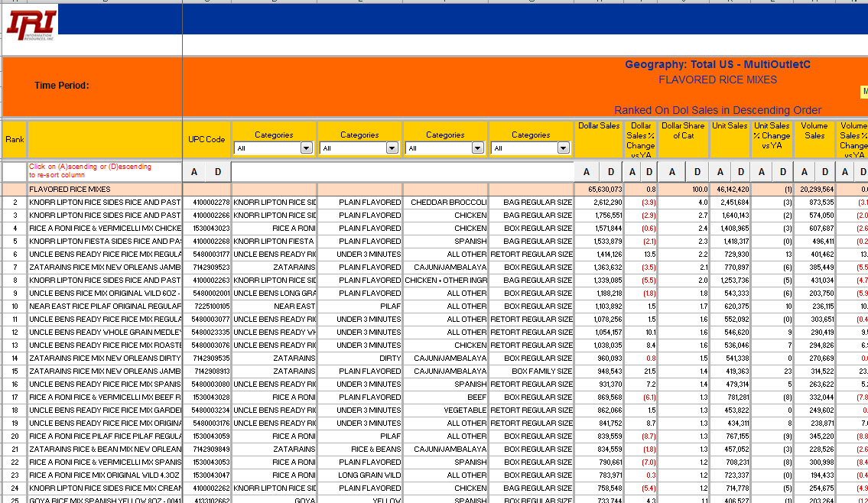Select rank 24 KNORR LIPTON RICE MIX CREAM product
The width and height of the screenshot is (868, 503).
106,488
